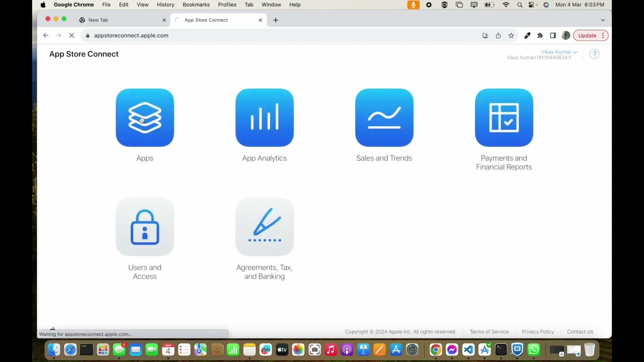Open Messages from the dock

point(119,349)
